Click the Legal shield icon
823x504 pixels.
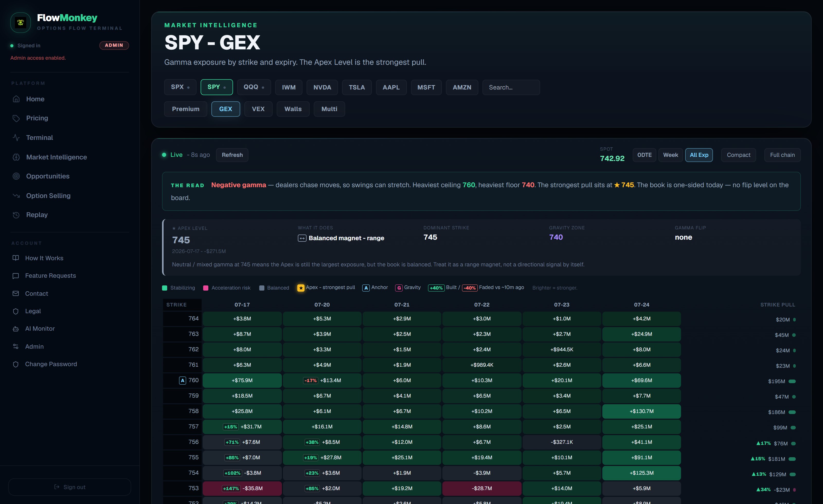pyautogui.click(x=16, y=311)
